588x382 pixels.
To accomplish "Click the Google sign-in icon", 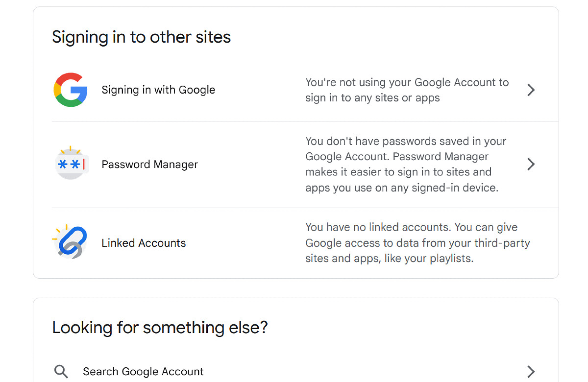I will (71, 90).
